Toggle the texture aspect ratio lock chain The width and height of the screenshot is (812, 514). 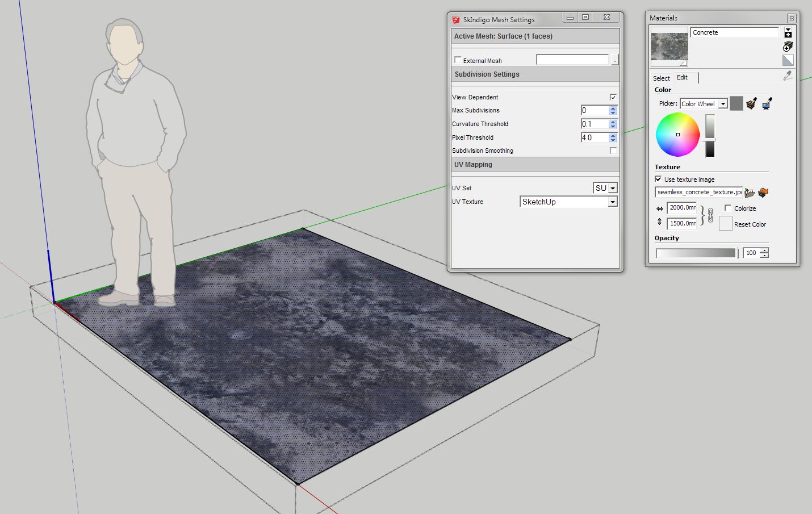[x=710, y=215]
